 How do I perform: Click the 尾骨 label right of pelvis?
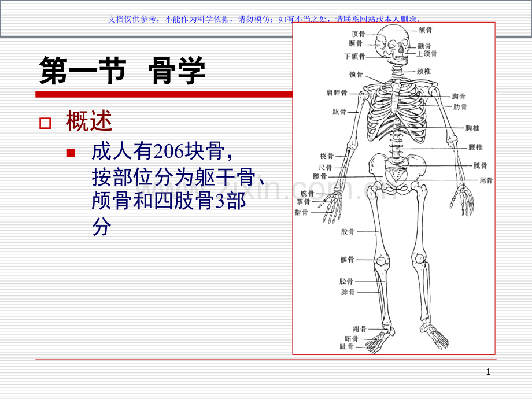[x=486, y=180]
